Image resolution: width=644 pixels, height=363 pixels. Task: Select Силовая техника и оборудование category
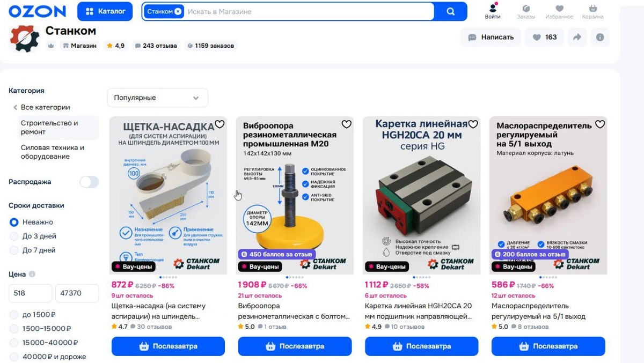pyautogui.click(x=53, y=152)
